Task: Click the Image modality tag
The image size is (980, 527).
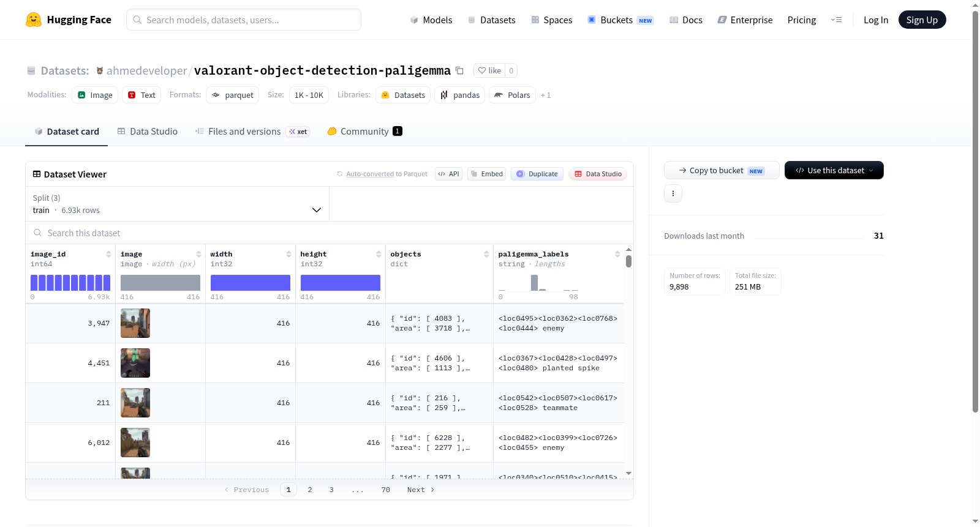Action: [95, 95]
